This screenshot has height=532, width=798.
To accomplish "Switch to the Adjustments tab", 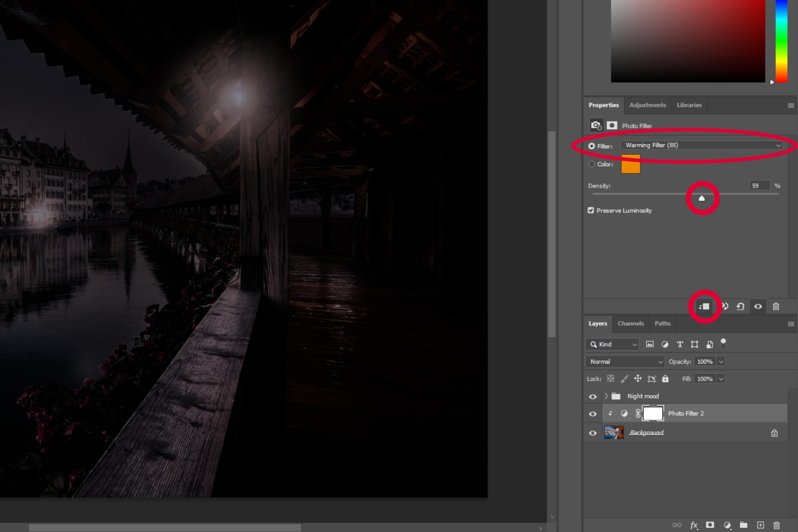I will tap(648, 105).
